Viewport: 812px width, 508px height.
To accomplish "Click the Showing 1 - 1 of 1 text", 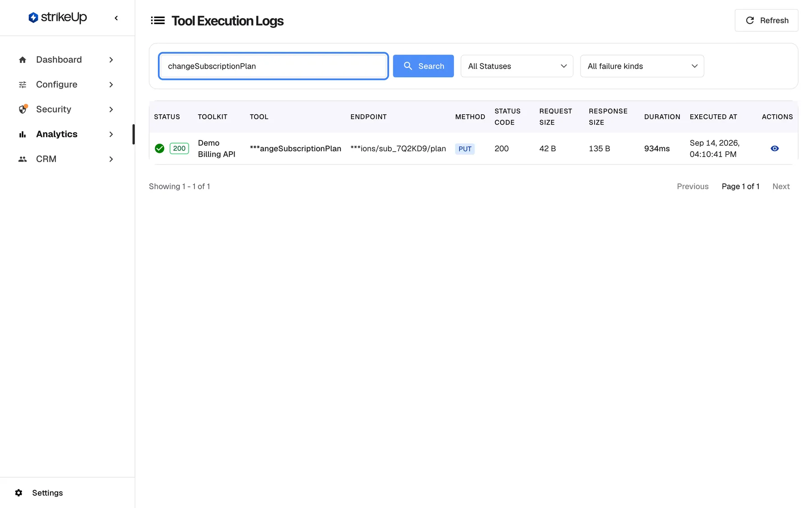I will pos(180,186).
